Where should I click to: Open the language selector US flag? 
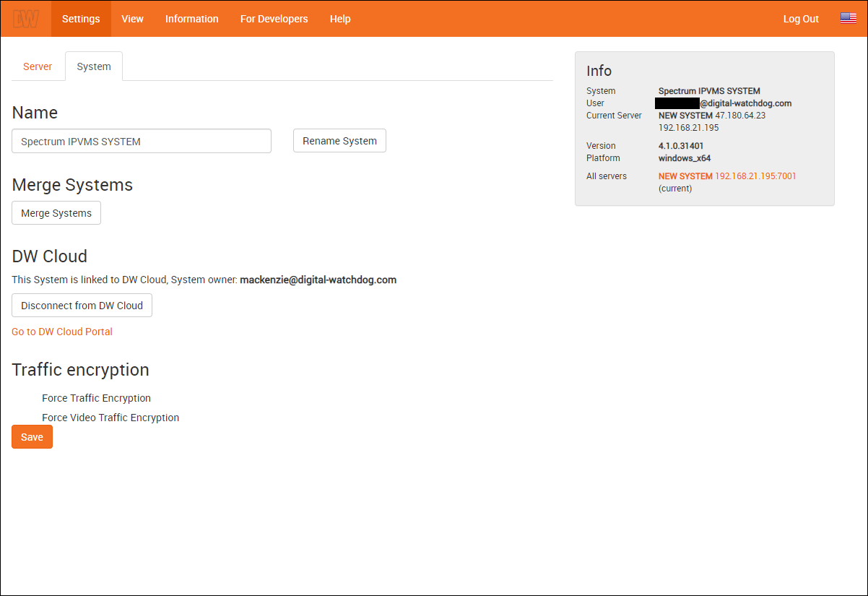tap(848, 19)
